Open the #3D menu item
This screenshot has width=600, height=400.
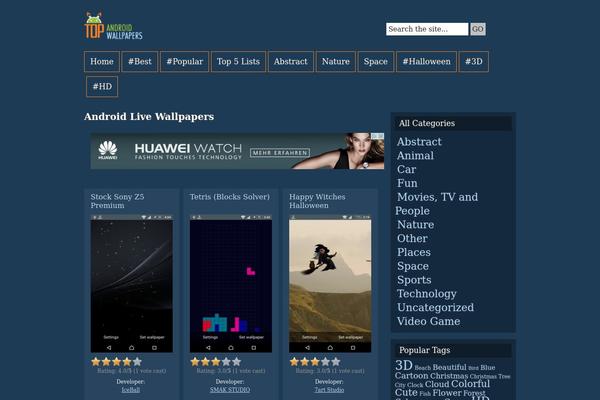pyautogui.click(x=474, y=62)
